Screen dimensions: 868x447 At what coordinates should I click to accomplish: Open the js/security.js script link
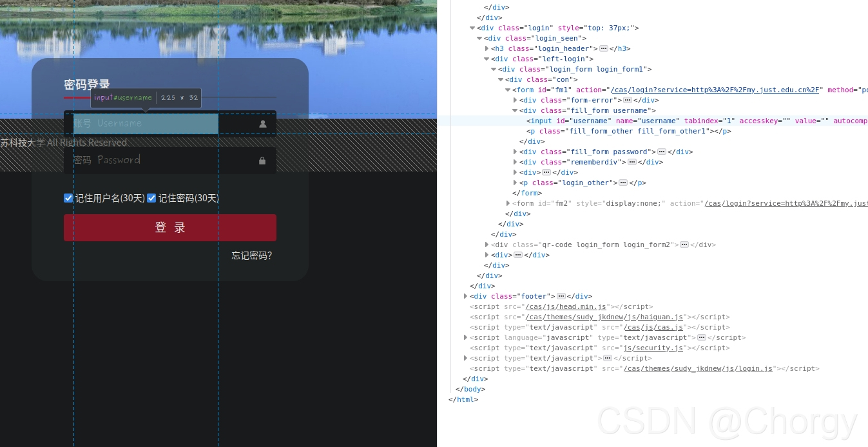point(653,348)
